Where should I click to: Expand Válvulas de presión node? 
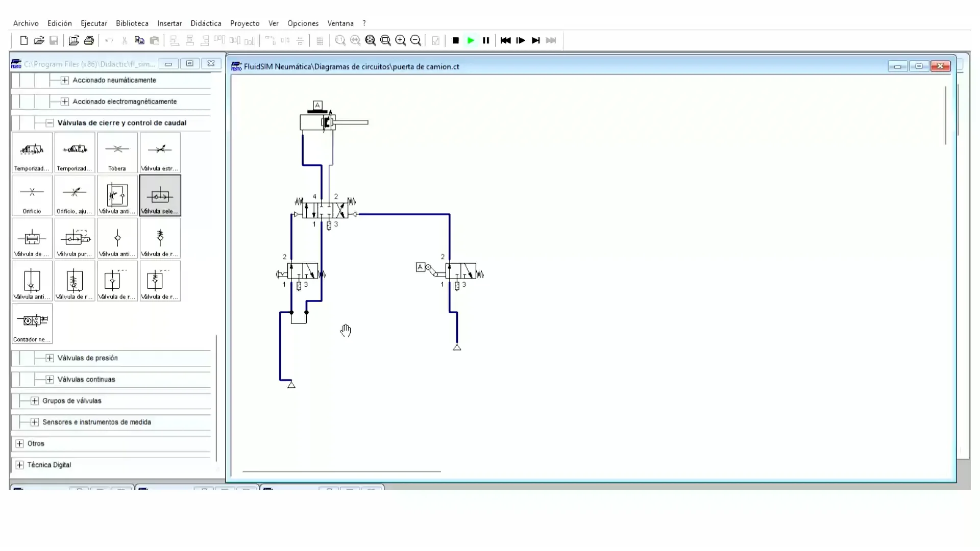pos(50,358)
